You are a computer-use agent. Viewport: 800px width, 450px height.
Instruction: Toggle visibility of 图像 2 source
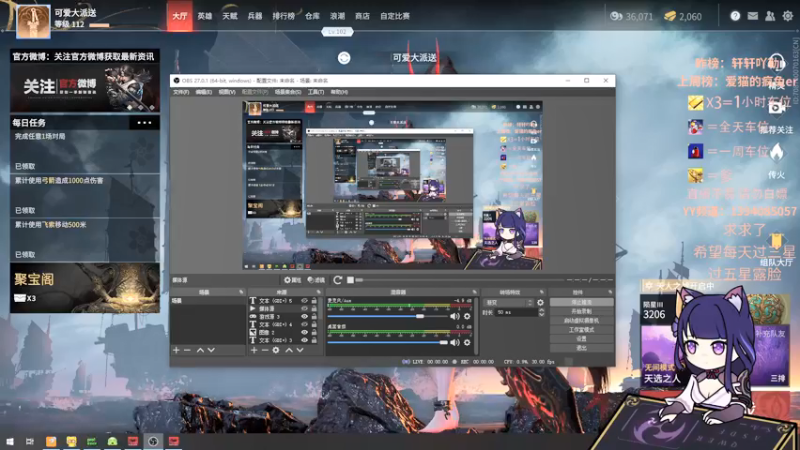pos(305,332)
